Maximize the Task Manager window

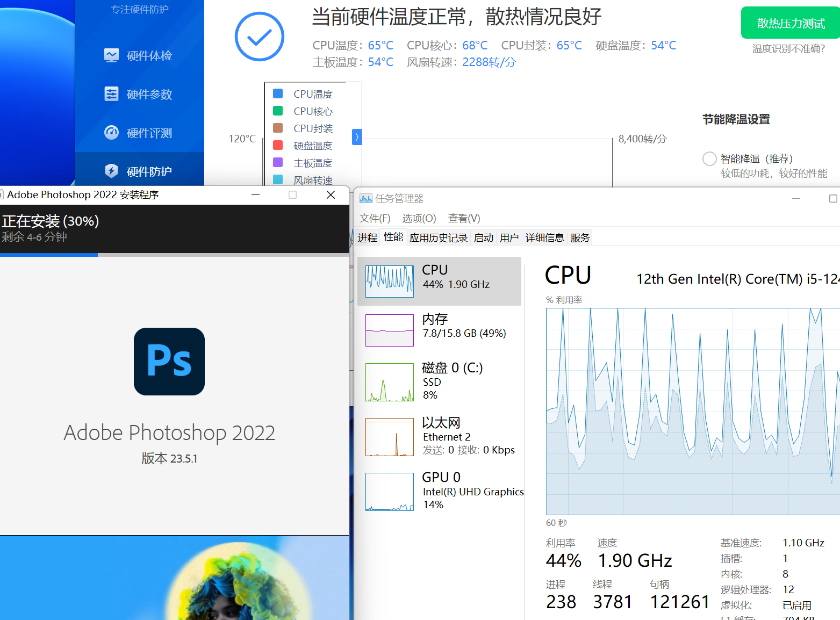[833, 198]
